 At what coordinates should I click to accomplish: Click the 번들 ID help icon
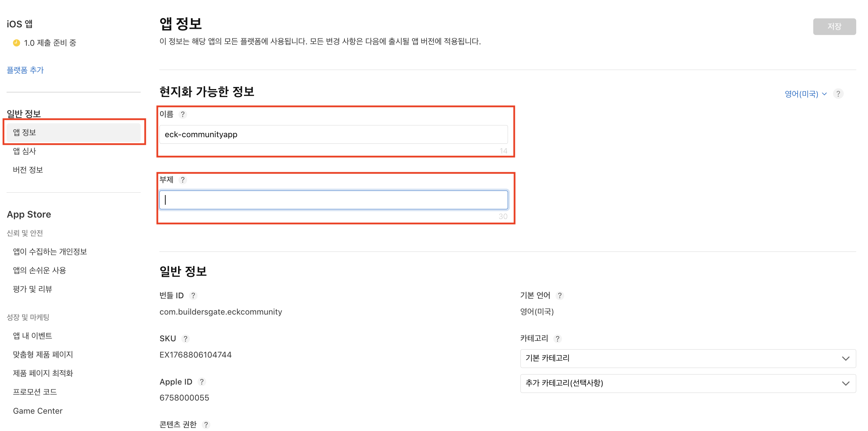(194, 296)
